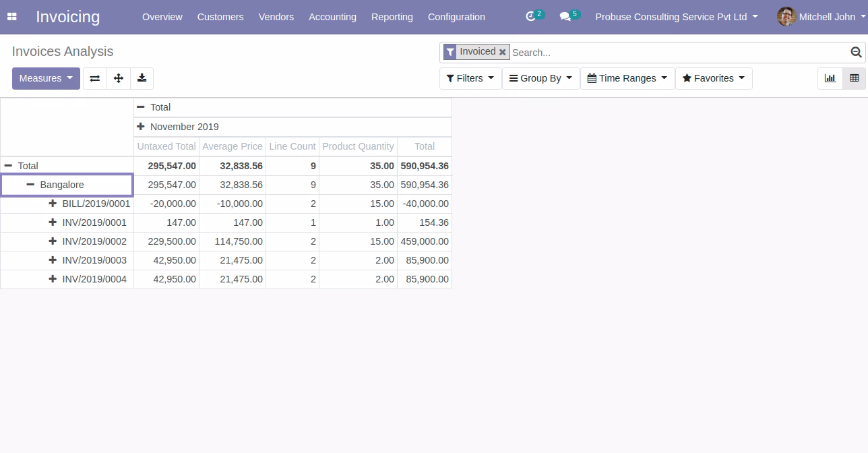Focus the Search input field
868x453 pixels.
pos(679,52)
